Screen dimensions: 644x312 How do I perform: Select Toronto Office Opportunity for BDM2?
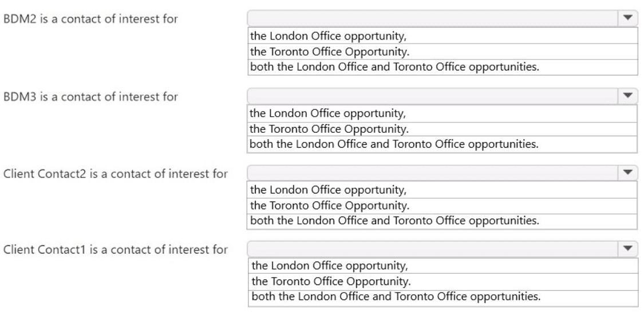pos(442,52)
